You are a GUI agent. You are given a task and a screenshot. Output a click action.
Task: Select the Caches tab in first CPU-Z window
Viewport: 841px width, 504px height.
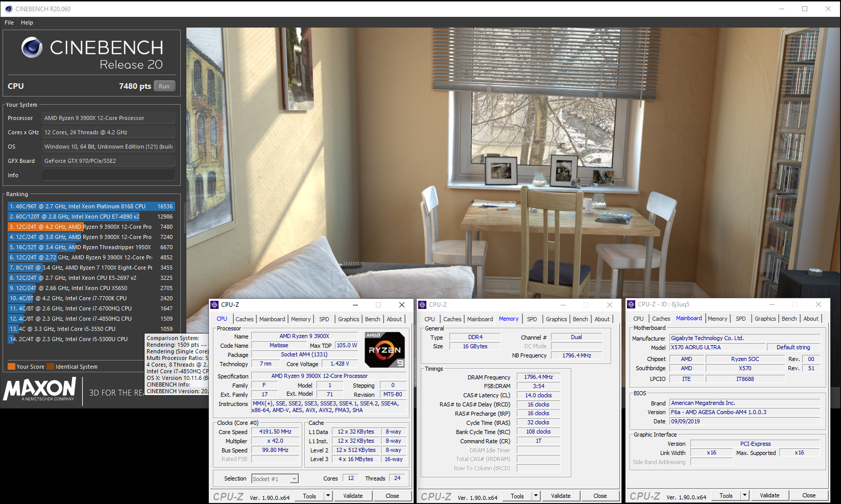point(245,319)
